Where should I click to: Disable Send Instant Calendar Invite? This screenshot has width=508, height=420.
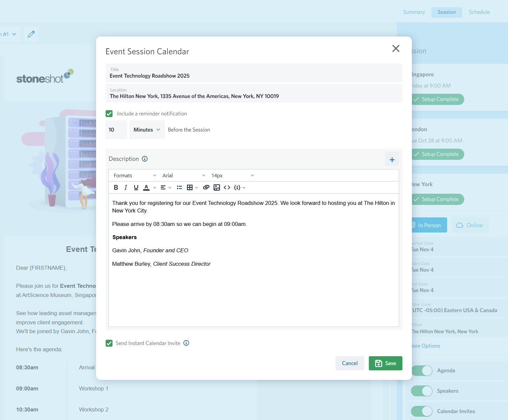click(109, 343)
